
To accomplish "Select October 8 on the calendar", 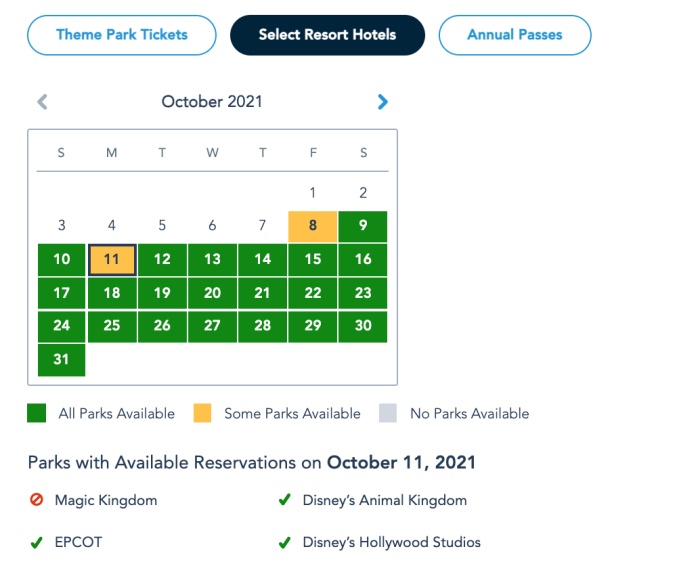I will [x=313, y=226].
